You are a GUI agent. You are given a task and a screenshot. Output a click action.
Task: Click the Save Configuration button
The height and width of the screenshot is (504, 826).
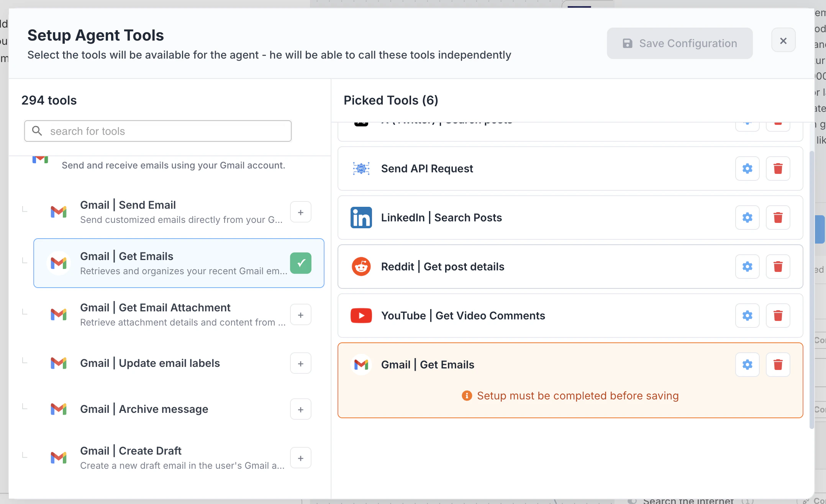coord(680,43)
